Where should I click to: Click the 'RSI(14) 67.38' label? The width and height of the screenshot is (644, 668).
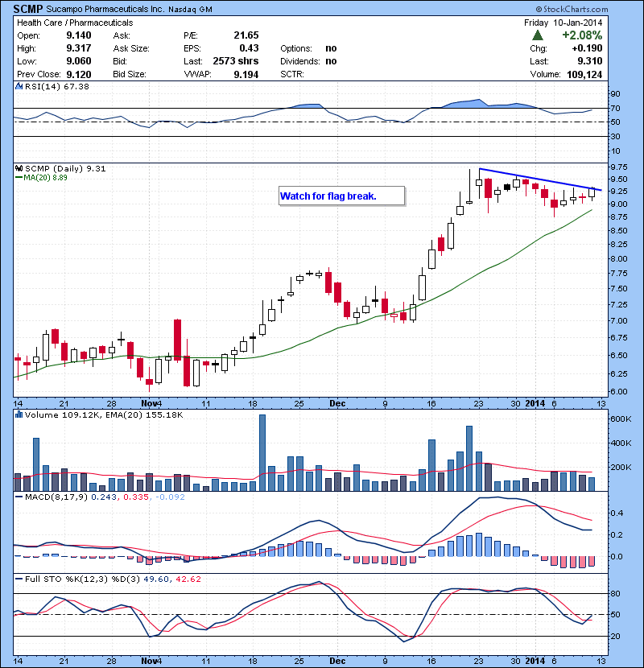point(57,86)
